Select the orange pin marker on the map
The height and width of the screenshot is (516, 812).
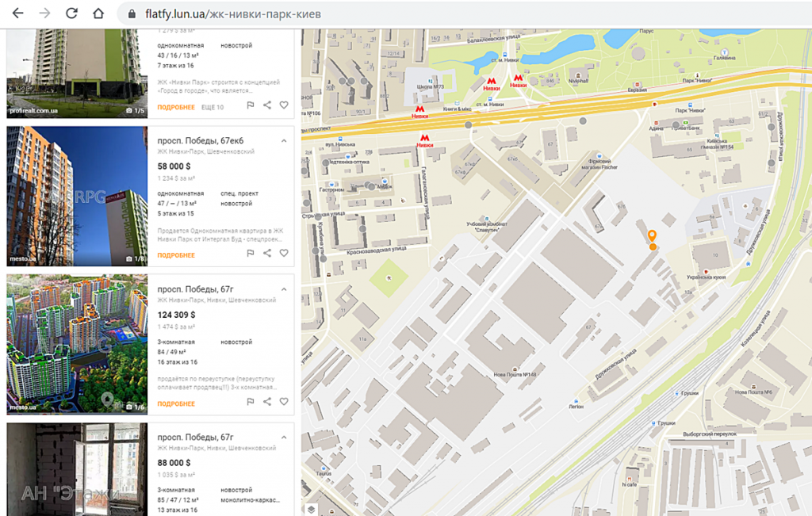tap(653, 236)
